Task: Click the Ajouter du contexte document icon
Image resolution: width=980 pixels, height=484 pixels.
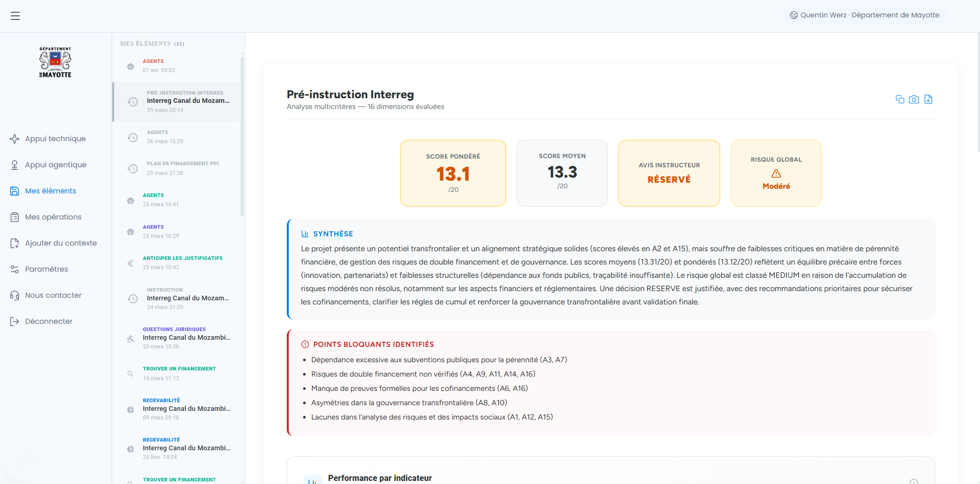Action: pos(15,243)
